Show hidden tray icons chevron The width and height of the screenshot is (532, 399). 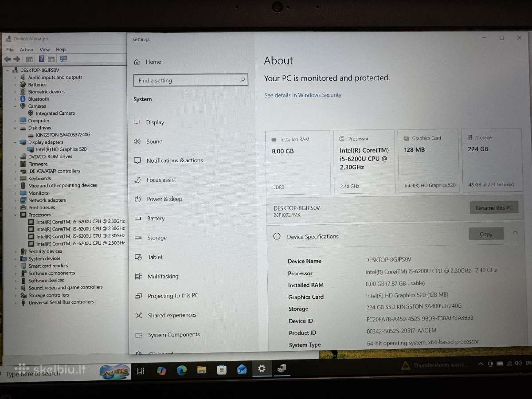(x=481, y=364)
